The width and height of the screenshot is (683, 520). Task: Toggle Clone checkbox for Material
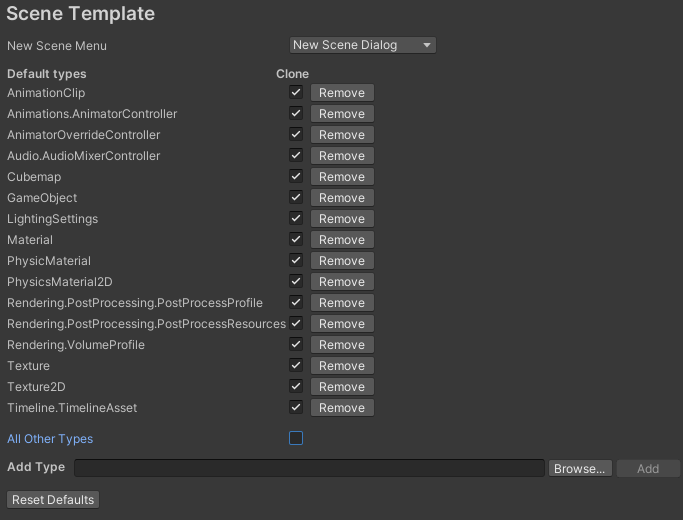(296, 239)
